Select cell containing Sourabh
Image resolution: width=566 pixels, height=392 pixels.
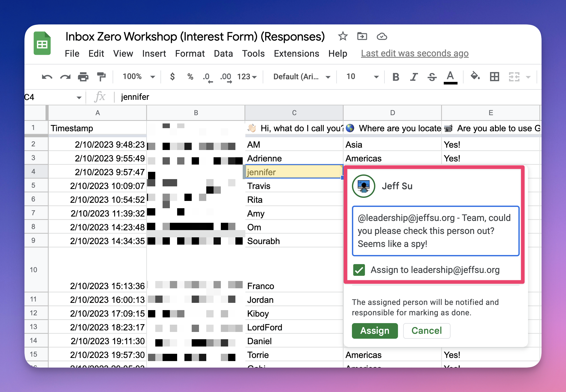[x=294, y=241]
